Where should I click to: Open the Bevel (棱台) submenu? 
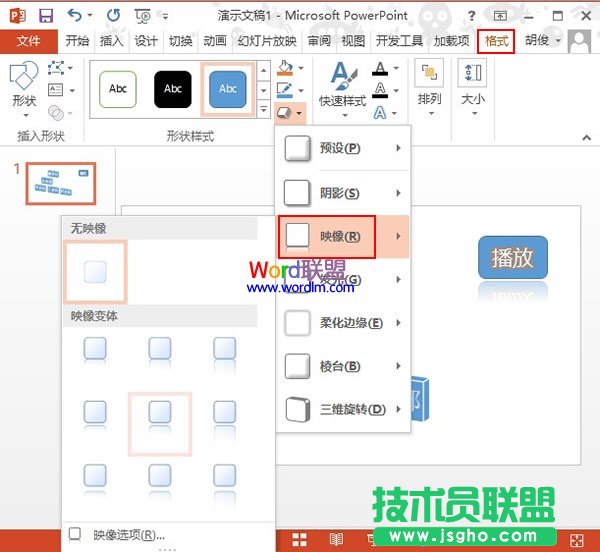(x=343, y=366)
